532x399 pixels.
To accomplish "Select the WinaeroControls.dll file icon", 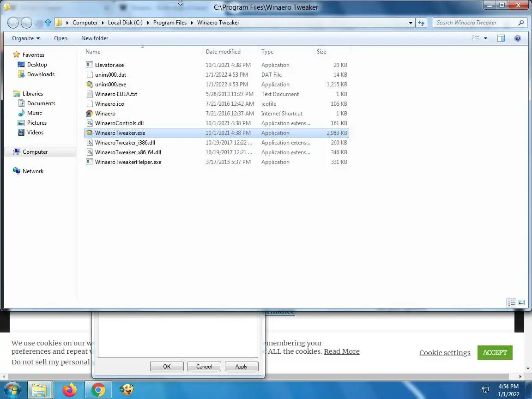I will [x=90, y=123].
